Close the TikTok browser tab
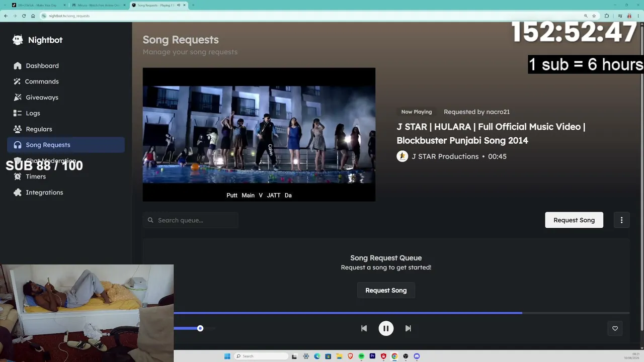 point(64,5)
